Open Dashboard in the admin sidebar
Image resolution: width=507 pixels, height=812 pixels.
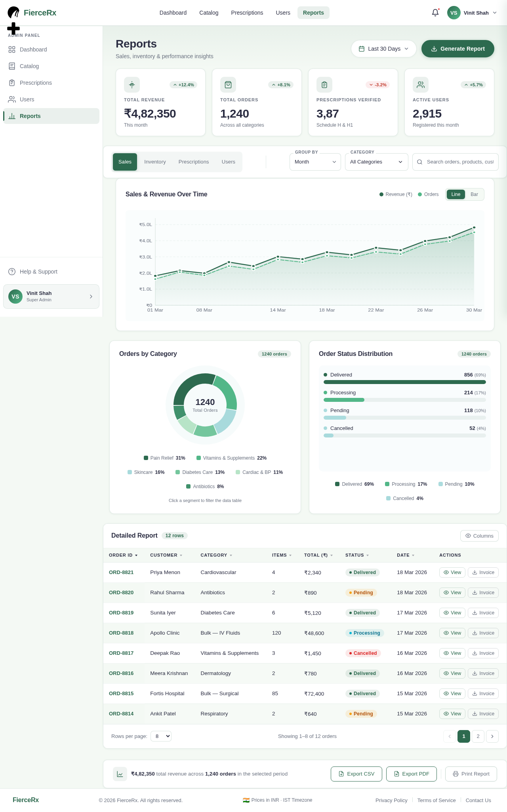click(51, 49)
